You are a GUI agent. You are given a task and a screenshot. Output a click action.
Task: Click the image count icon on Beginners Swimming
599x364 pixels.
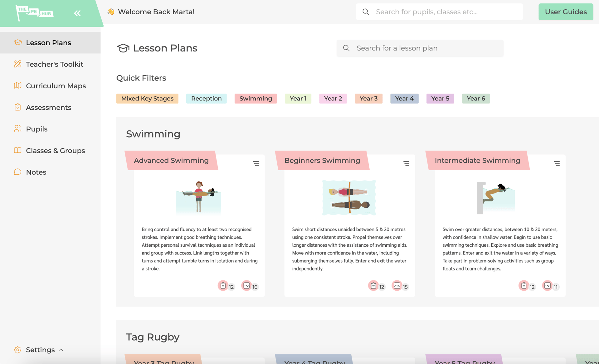pyautogui.click(x=397, y=286)
